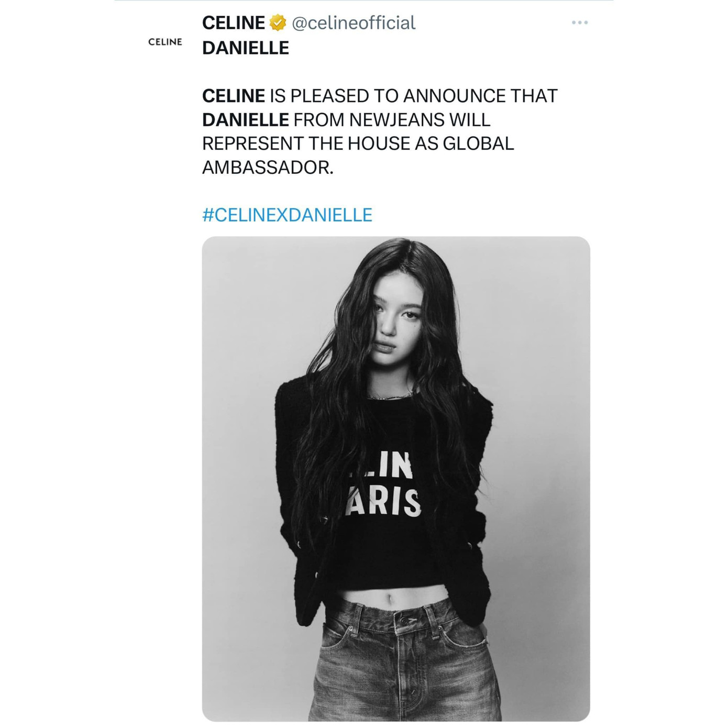728x728 pixels.
Task: Open the #CELINEXDANIELLE hashtag
Action: [287, 215]
